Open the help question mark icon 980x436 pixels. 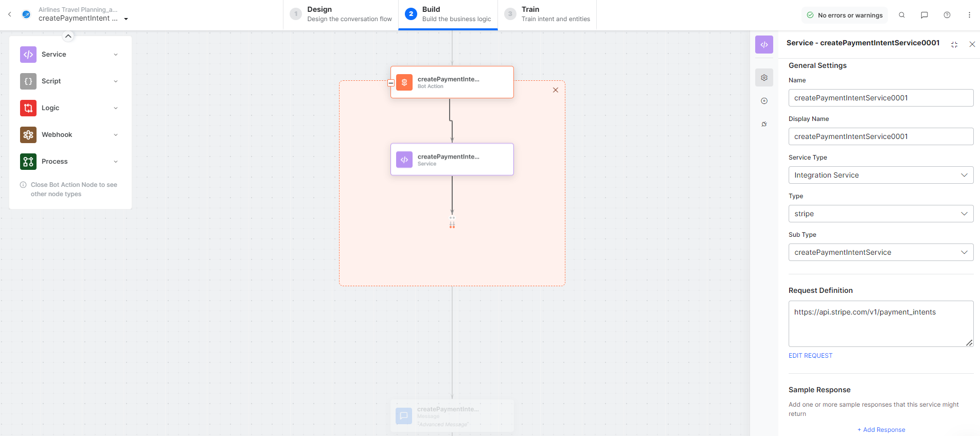(x=947, y=15)
